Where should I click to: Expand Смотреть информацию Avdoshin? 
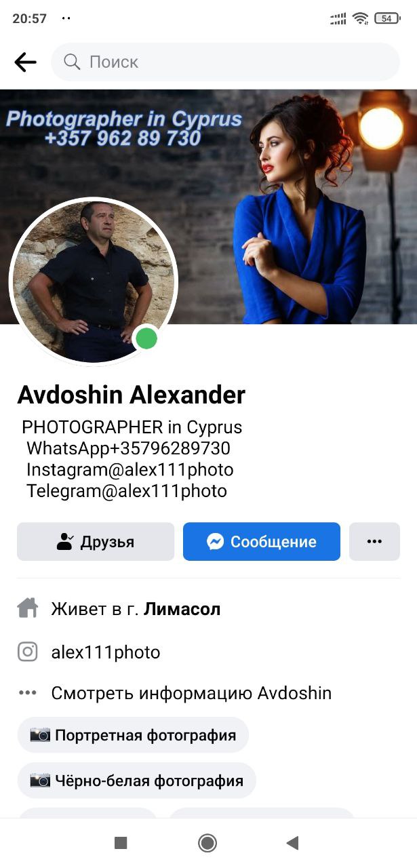click(x=191, y=693)
